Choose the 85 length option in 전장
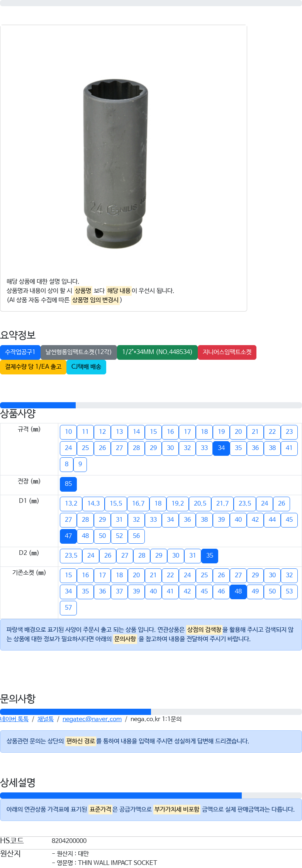 (68, 484)
